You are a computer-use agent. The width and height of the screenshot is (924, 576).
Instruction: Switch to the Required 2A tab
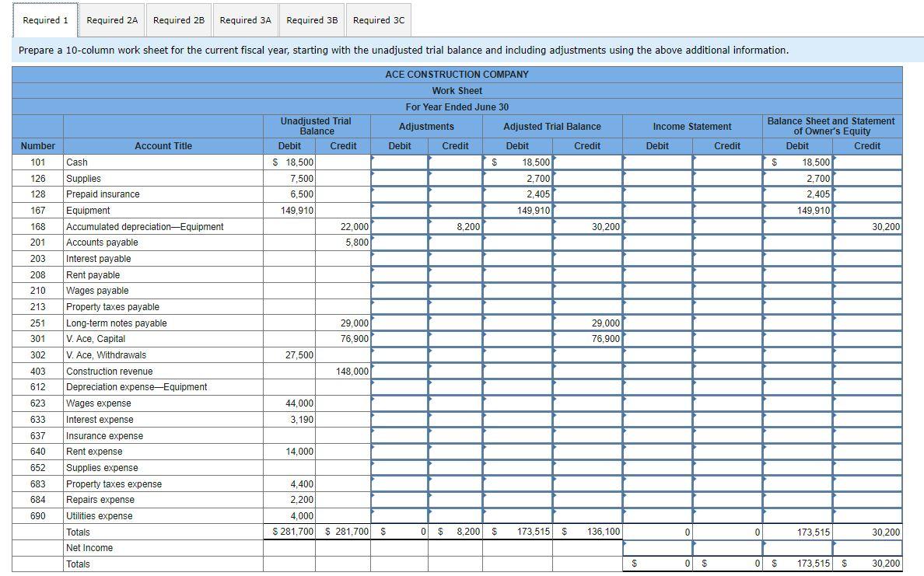(x=110, y=20)
